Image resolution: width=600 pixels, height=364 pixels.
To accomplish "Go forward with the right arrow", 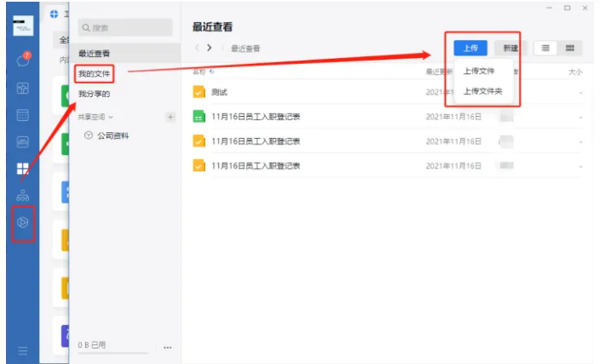I will click(x=209, y=48).
